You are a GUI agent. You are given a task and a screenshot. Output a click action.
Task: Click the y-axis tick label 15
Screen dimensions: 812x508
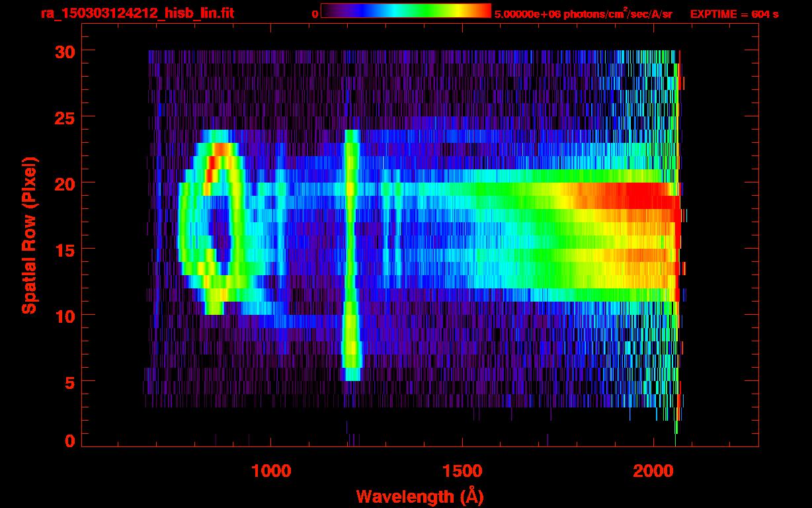63,249
